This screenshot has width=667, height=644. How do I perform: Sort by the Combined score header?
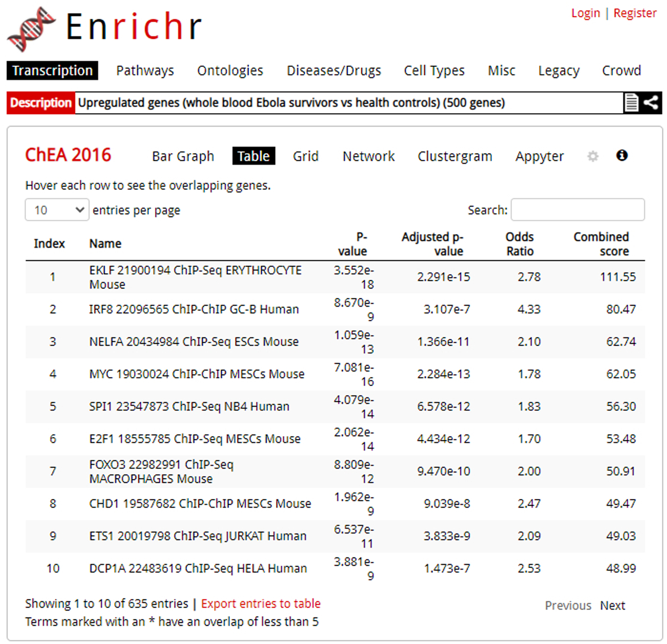point(601,244)
